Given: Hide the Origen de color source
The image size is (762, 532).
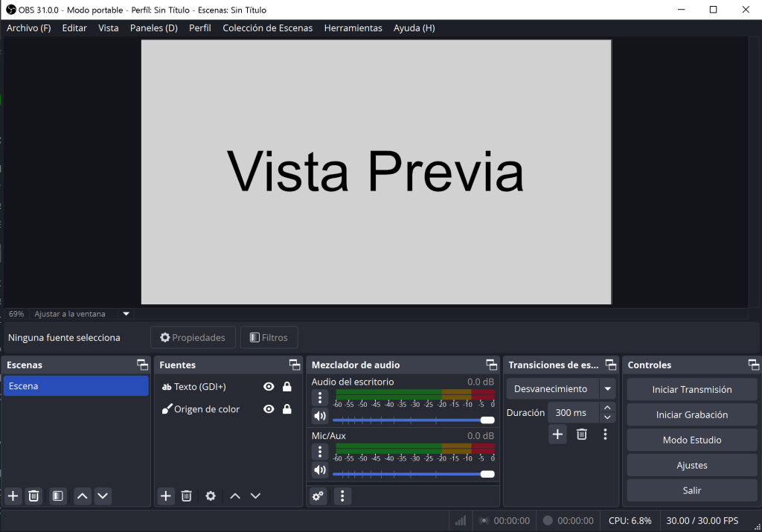Looking at the screenshot, I should [269, 408].
